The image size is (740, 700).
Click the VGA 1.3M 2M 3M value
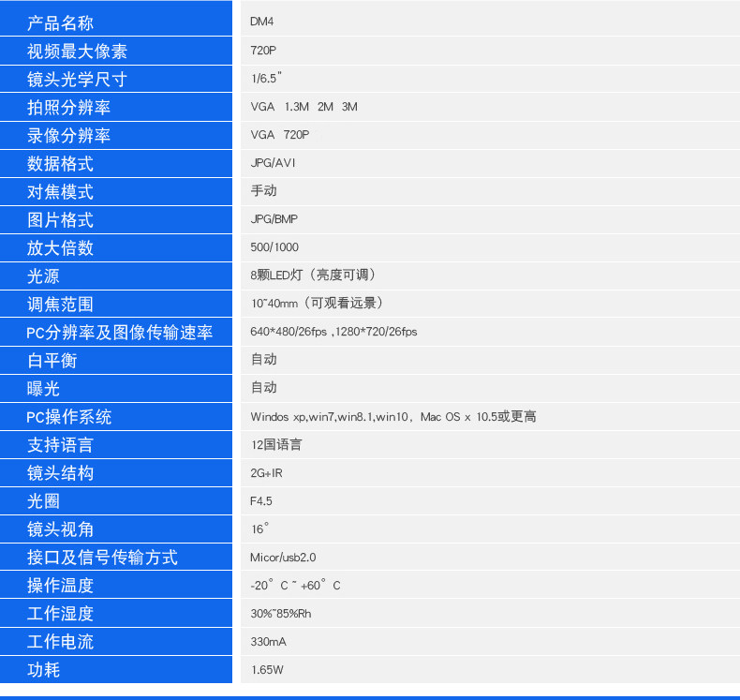point(303,107)
